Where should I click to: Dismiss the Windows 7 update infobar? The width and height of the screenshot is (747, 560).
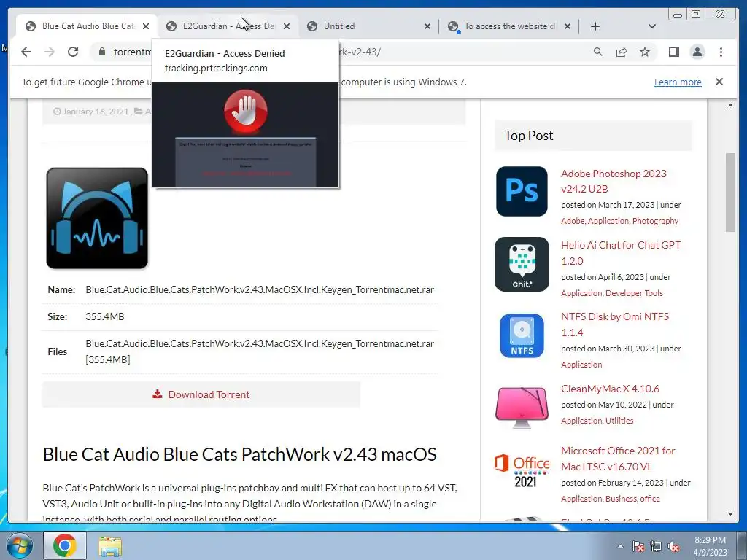[x=719, y=82]
